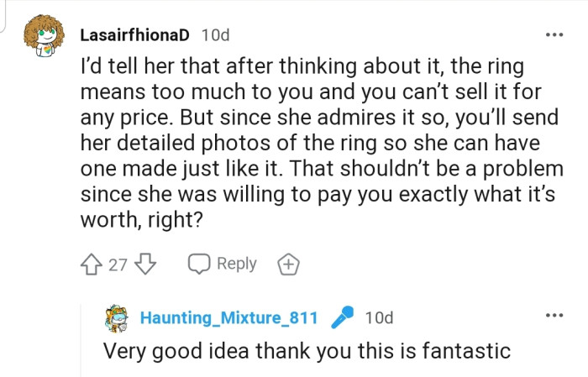588x377 pixels.
Task: Visit the LasairfhionaD username profile
Action: 137,35
